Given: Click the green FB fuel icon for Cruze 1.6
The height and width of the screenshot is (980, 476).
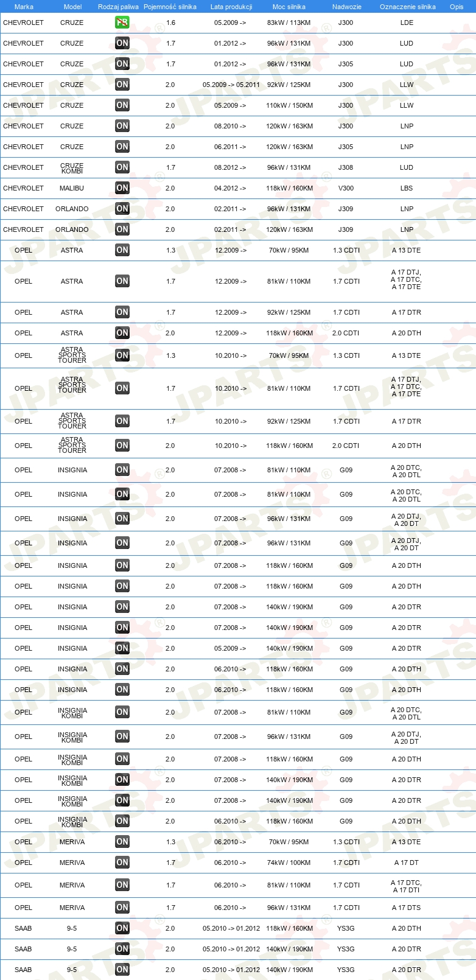Looking at the screenshot, I should (x=122, y=23).
